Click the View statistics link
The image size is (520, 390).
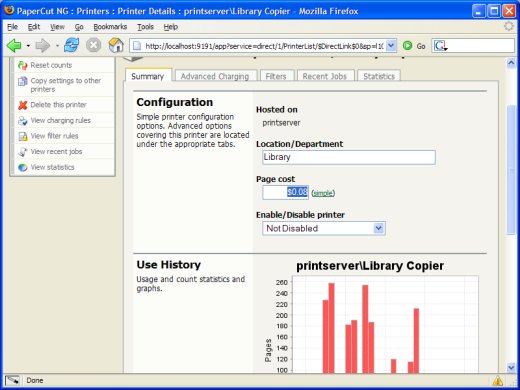(x=52, y=167)
